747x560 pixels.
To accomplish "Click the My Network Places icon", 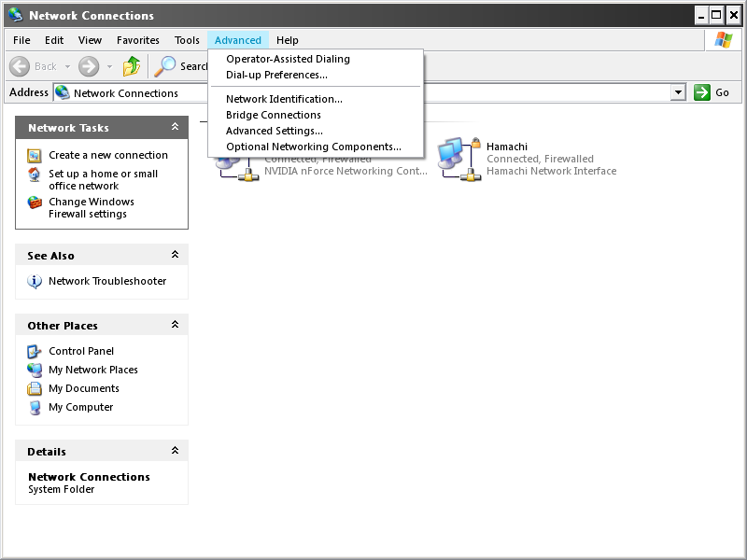I will [35, 370].
